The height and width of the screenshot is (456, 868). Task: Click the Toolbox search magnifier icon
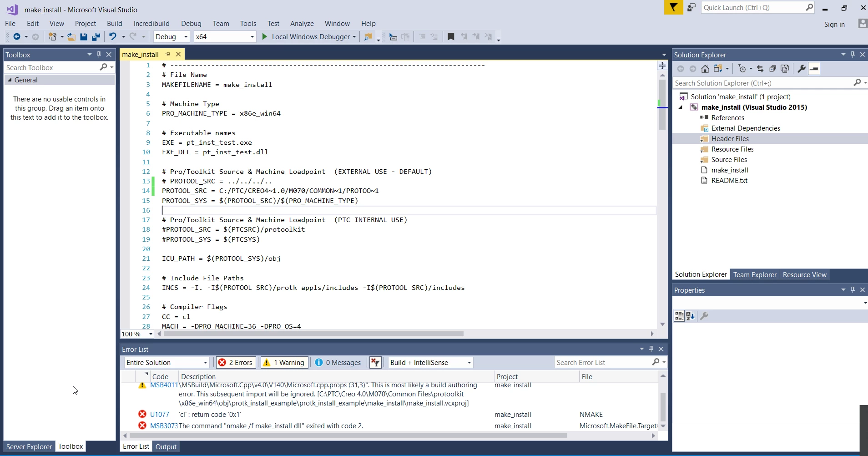point(104,67)
